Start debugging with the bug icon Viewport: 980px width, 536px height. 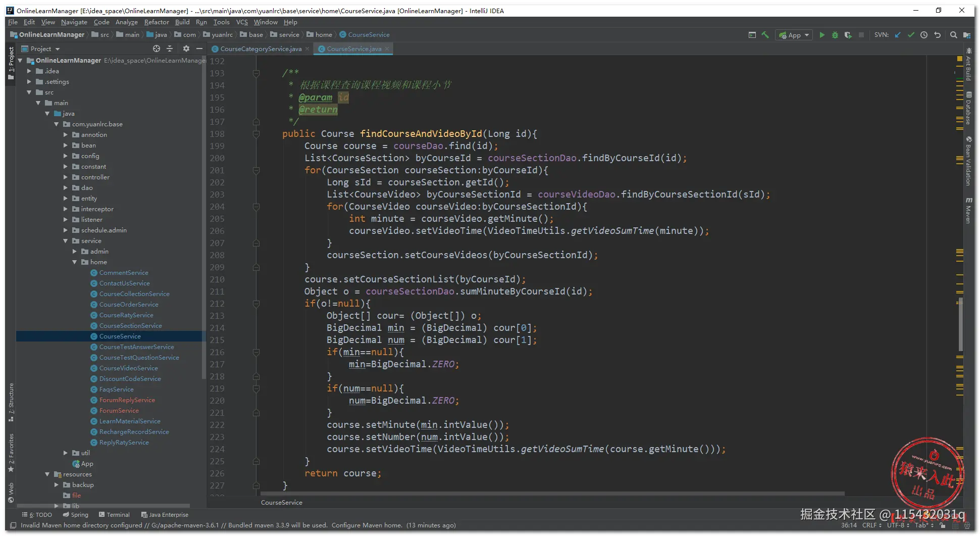click(835, 35)
